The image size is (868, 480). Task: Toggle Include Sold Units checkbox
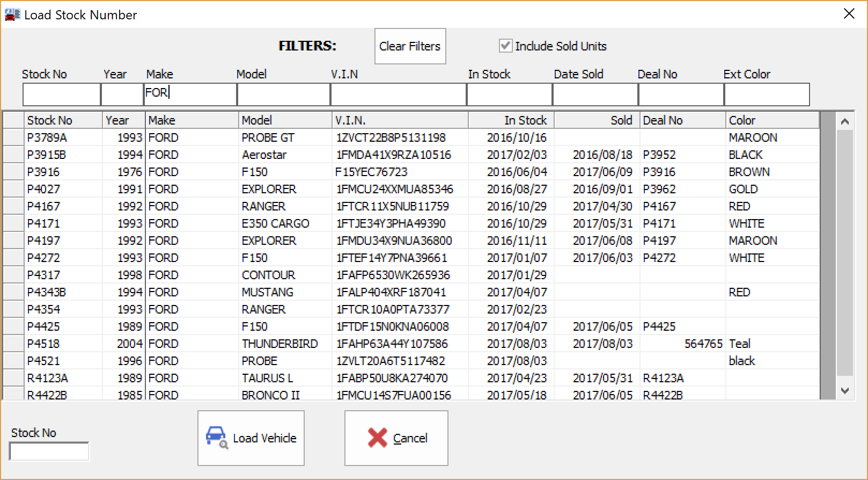tap(505, 46)
